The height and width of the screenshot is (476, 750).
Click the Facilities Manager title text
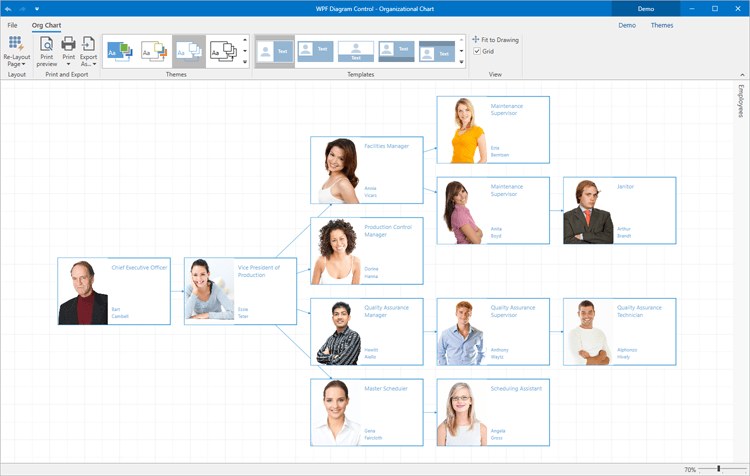pos(386,146)
